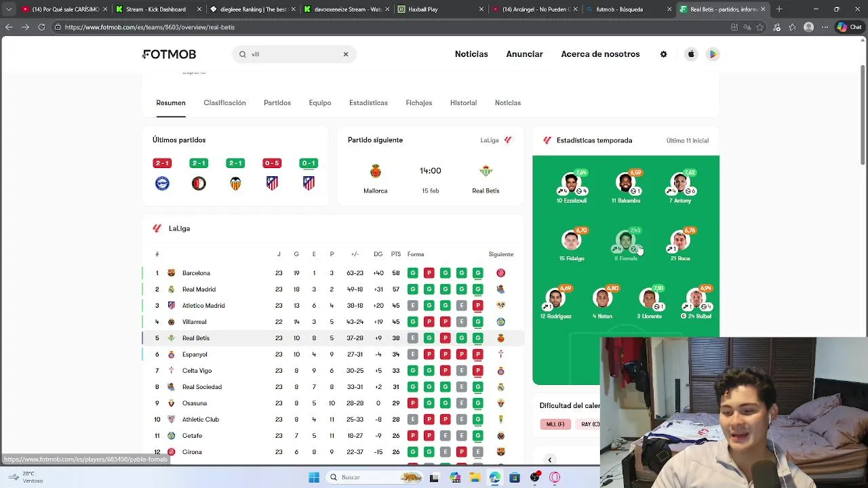Open the Feyenoord match in Últimos partidos

tap(199, 175)
